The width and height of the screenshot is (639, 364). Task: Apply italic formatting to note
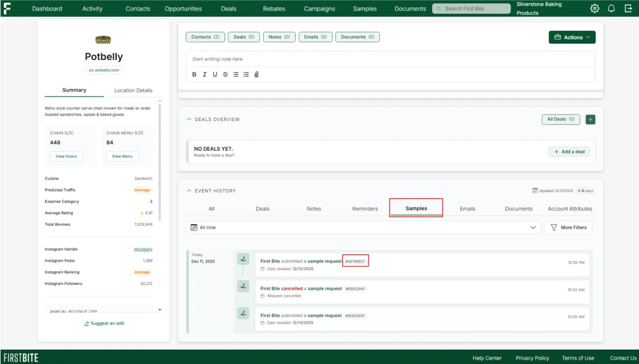pyautogui.click(x=204, y=75)
